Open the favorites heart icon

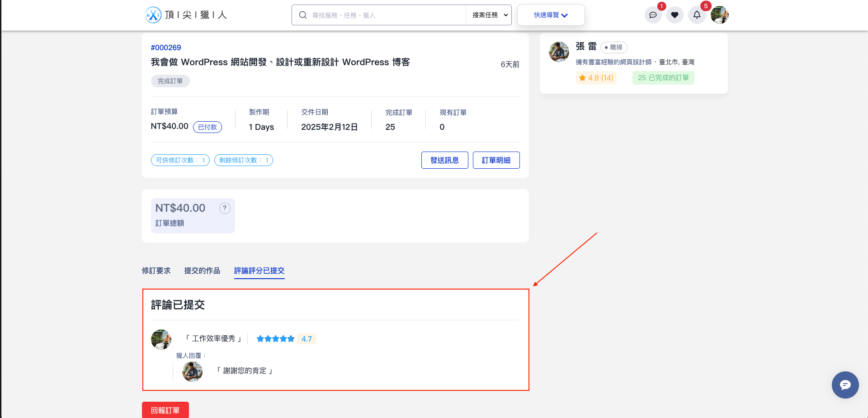[675, 15]
